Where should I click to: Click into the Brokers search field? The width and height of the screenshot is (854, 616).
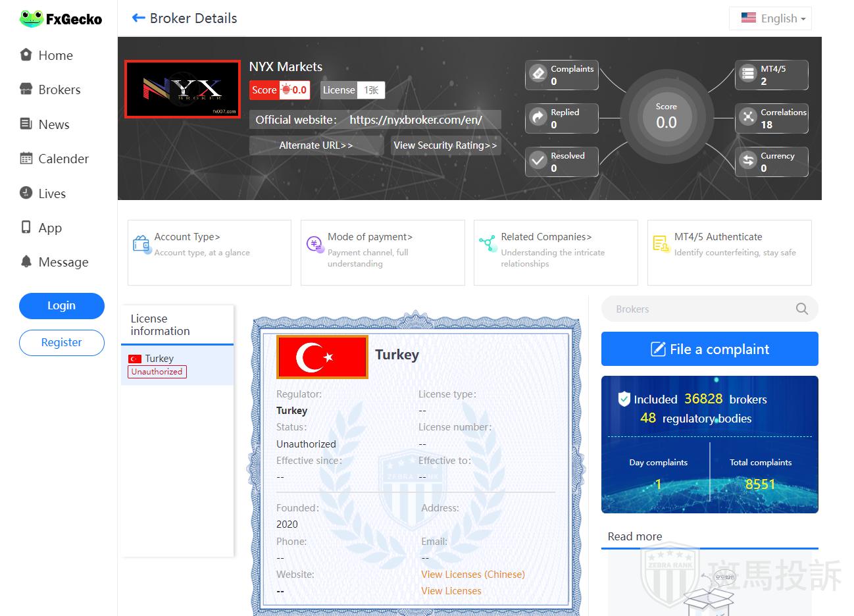point(697,309)
